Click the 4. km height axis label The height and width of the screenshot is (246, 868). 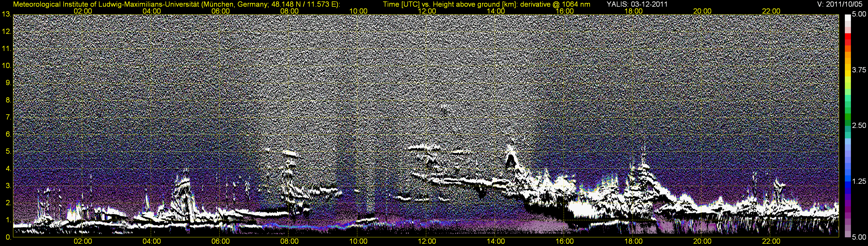8,169
